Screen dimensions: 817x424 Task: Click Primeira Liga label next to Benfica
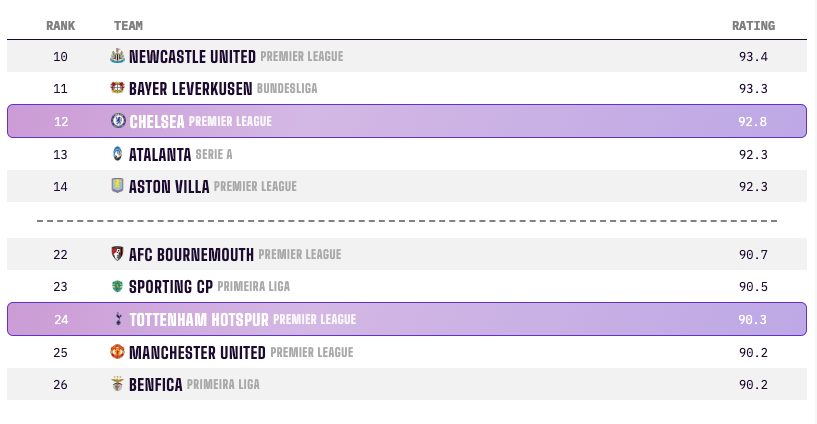(223, 384)
